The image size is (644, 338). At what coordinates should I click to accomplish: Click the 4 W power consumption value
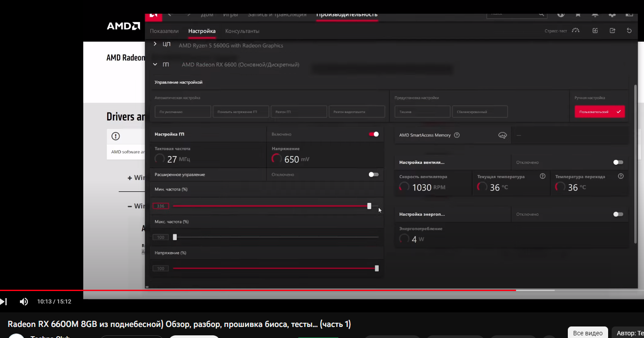418,239
